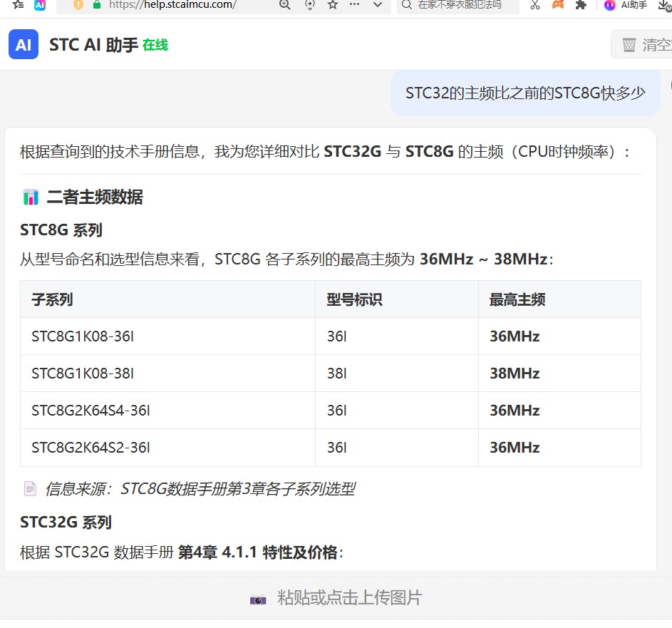Open the browser AI助手 button

(x=626, y=5)
